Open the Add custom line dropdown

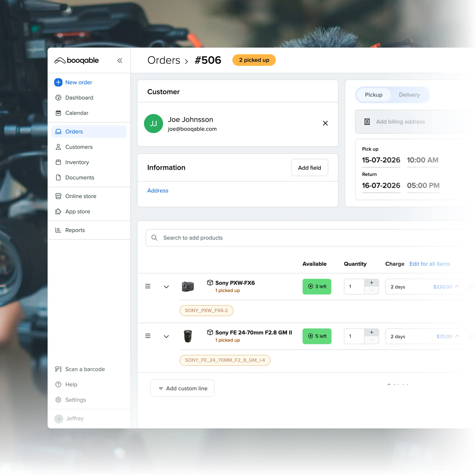point(182,388)
